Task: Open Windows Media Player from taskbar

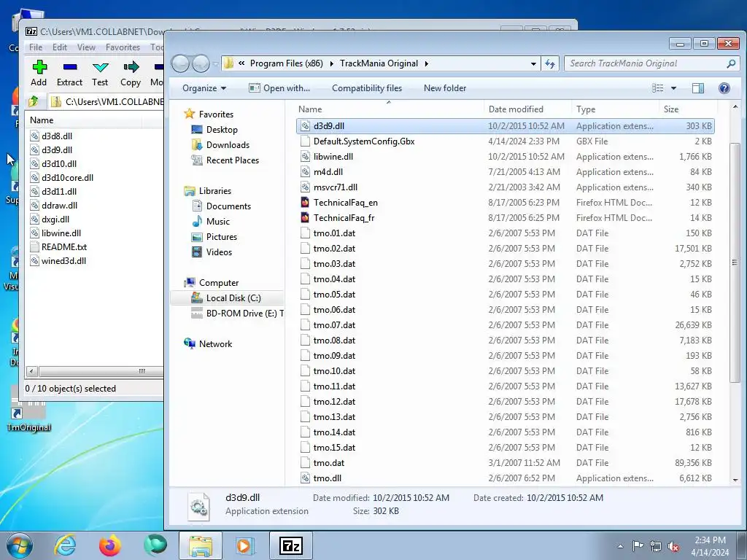Action: [x=244, y=545]
